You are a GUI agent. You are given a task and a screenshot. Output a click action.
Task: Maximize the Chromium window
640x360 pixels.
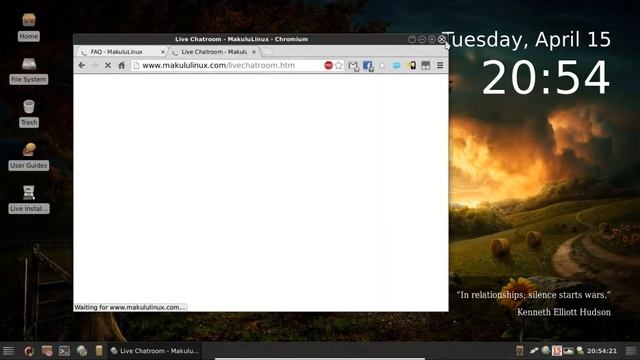pos(431,39)
